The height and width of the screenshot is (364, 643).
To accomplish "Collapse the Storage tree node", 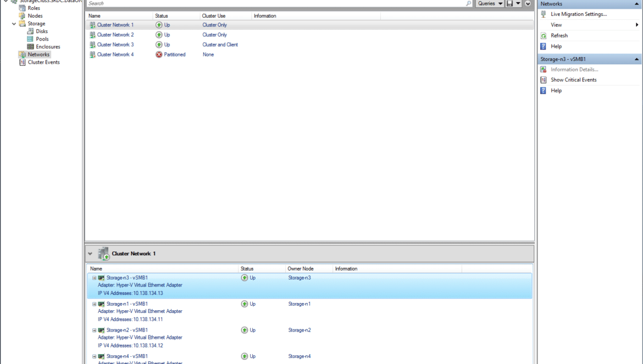I will tap(14, 24).
